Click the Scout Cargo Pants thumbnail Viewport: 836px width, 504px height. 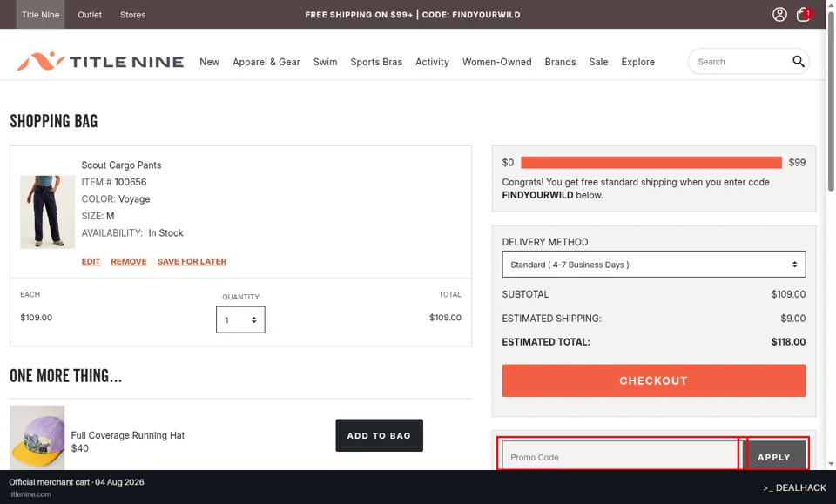coord(47,212)
